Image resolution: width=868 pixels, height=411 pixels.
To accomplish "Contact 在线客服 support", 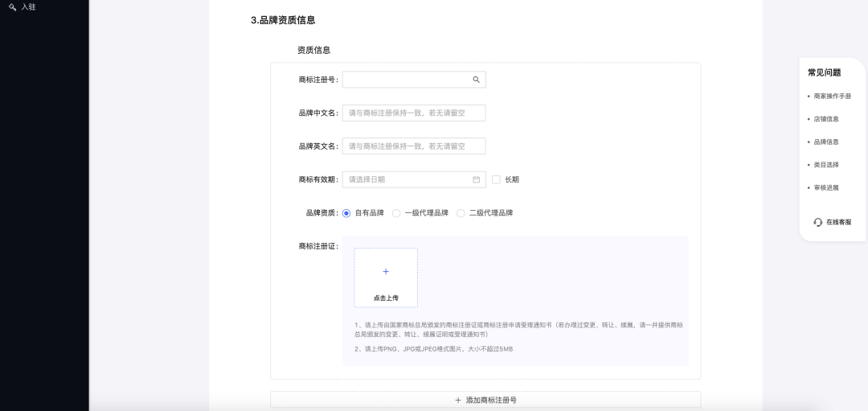I will [x=833, y=222].
